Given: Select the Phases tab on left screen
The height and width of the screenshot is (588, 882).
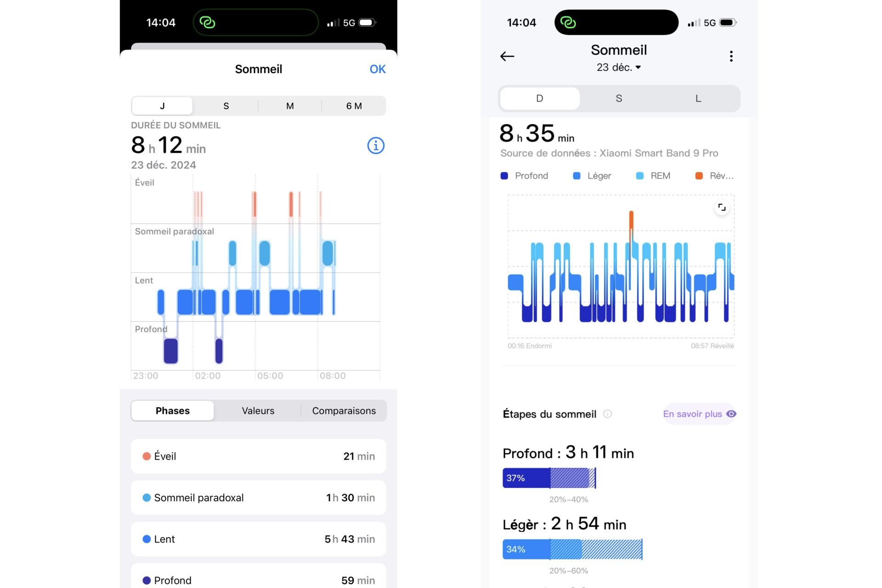Looking at the screenshot, I should 173,410.
